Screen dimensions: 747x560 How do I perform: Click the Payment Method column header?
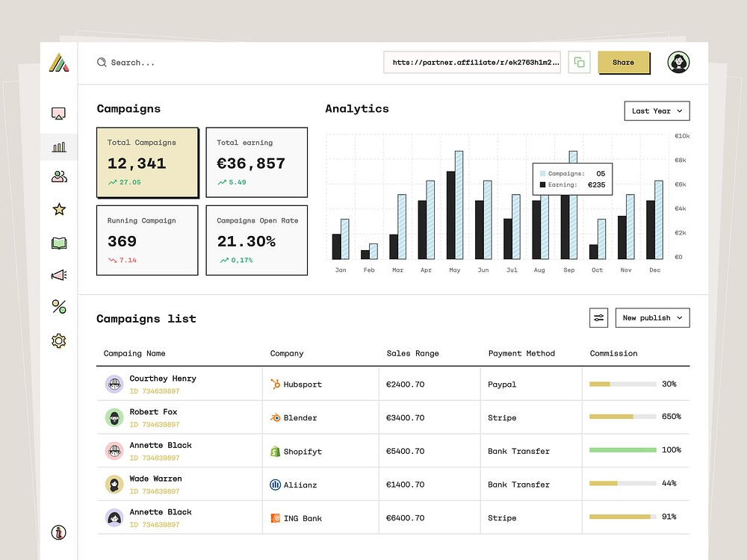[521, 353]
